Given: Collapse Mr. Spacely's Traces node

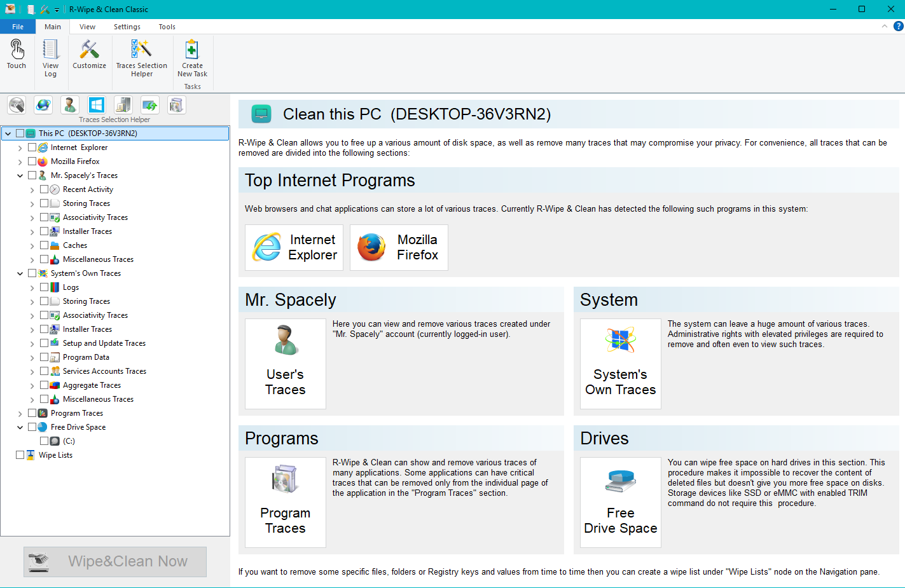Looking at the screenshot, I should tap(20, 175).
